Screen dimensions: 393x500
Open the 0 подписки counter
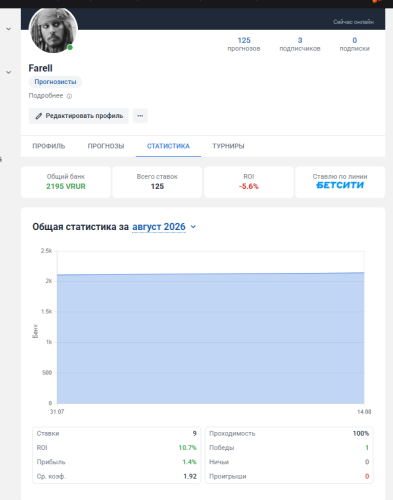pos(355,44)
